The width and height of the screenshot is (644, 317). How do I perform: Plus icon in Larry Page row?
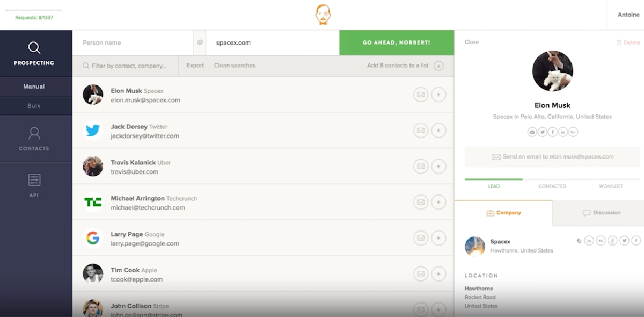438,238
